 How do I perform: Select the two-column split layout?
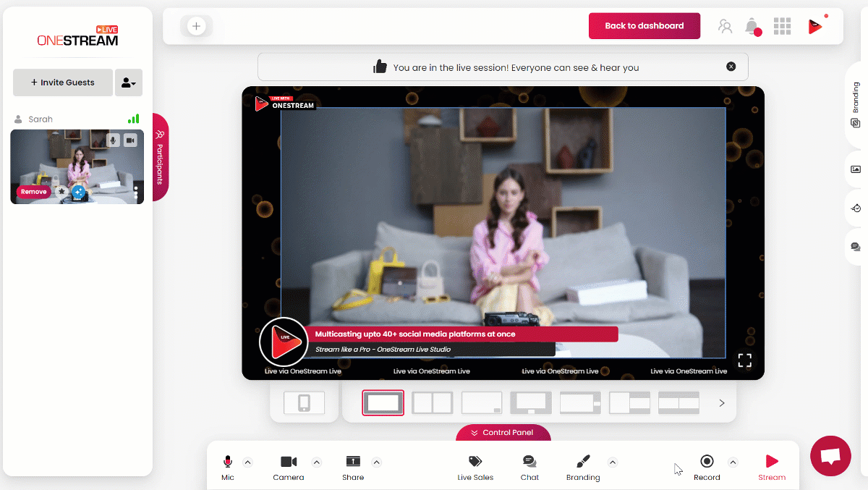click(432, 403)
